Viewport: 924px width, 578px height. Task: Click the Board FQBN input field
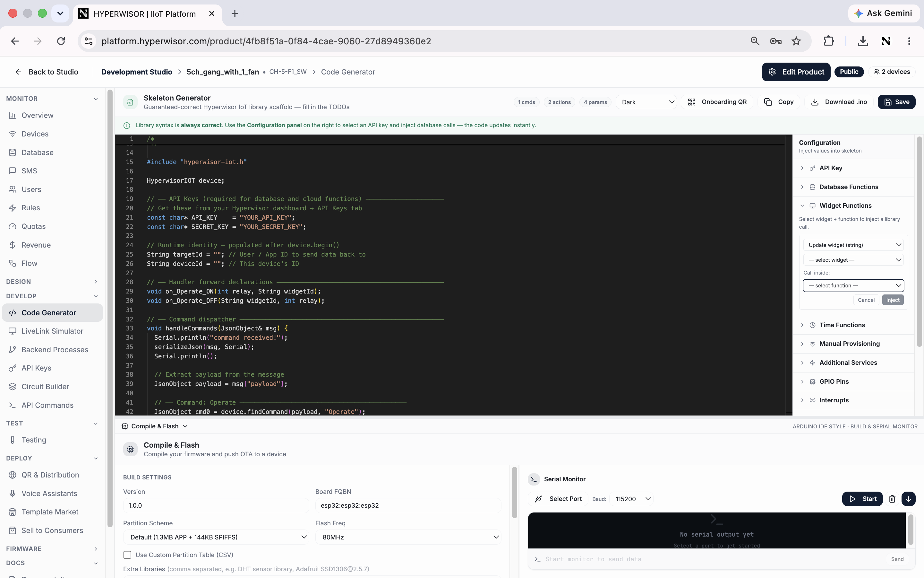point(408,505)
